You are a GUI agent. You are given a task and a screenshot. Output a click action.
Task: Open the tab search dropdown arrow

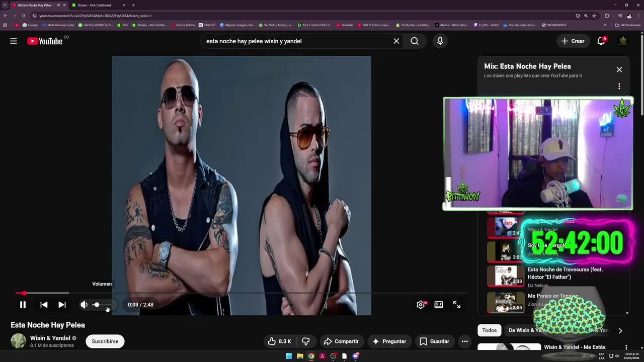[5, 5]
